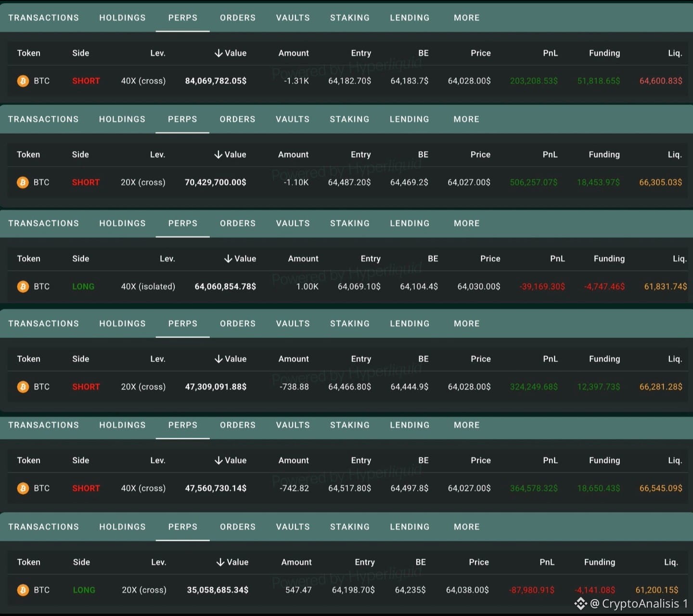The height and width of the screenshot is (616, 693).
Task: Click the entry price 64,198.70$
Action: (x=353, y=590)
